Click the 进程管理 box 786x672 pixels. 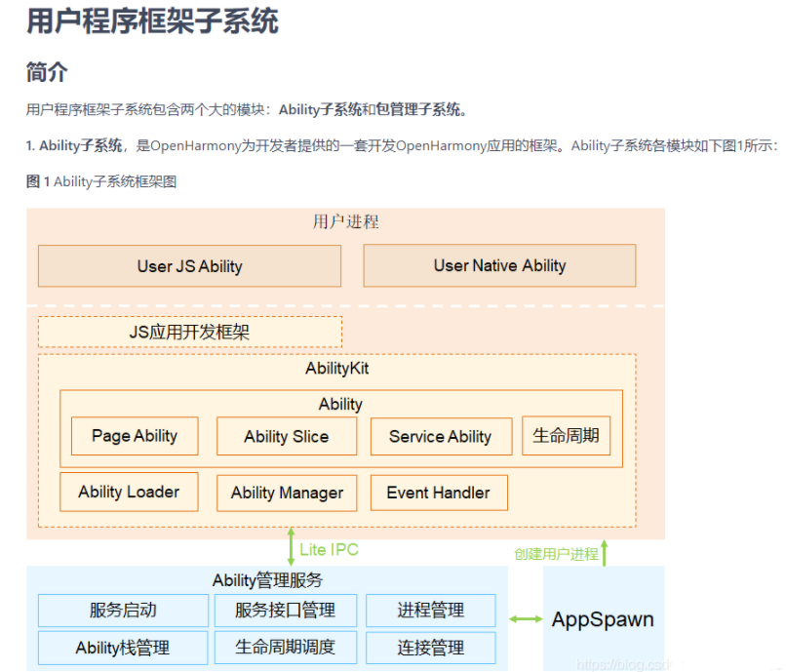pos(430,611)
